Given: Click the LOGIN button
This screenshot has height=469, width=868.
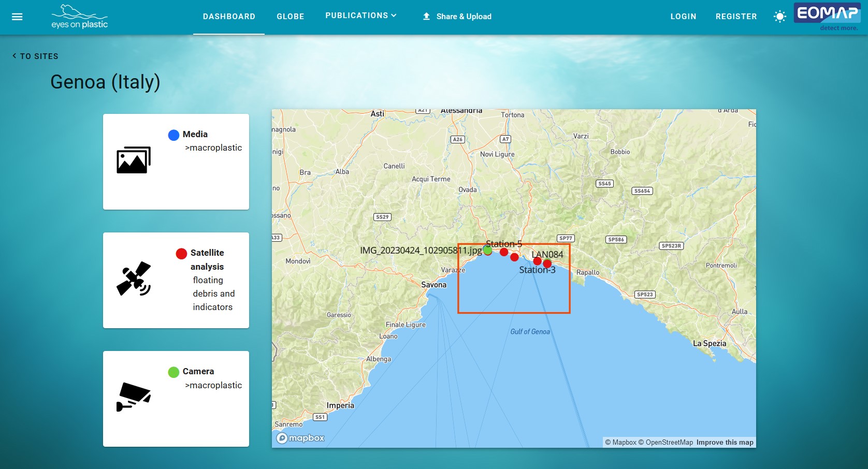Looking at the screenshot, I should [x=683, y=16].
